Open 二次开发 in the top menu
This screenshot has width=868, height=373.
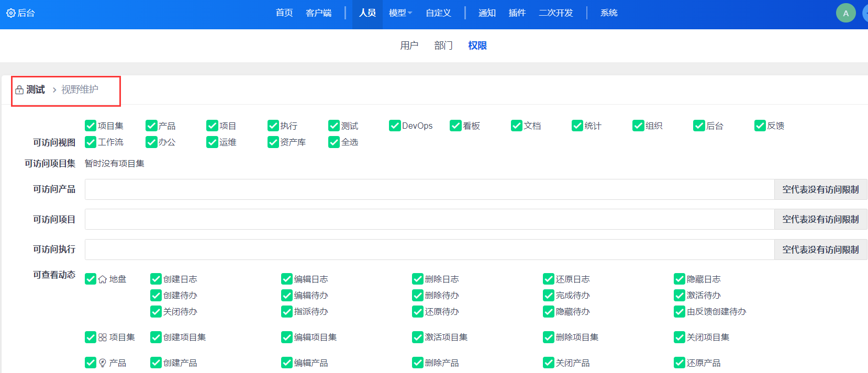tap(556, 13)
